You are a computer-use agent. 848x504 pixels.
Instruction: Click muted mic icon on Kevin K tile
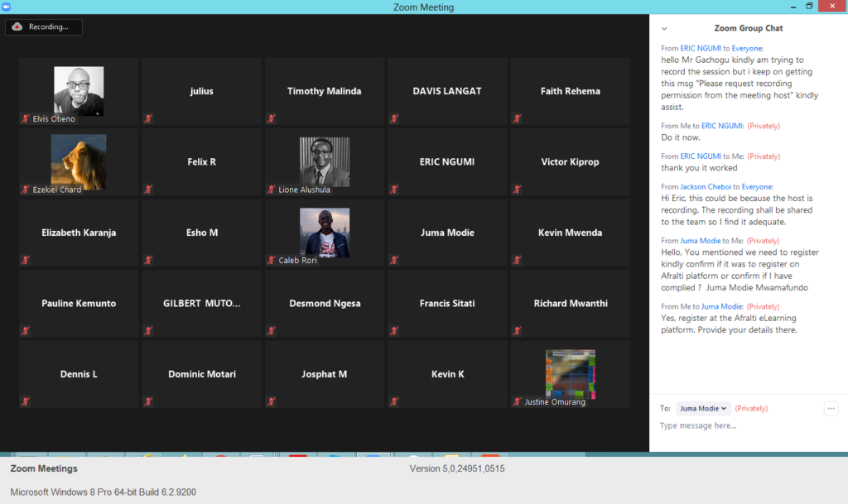tap(394, 401)
